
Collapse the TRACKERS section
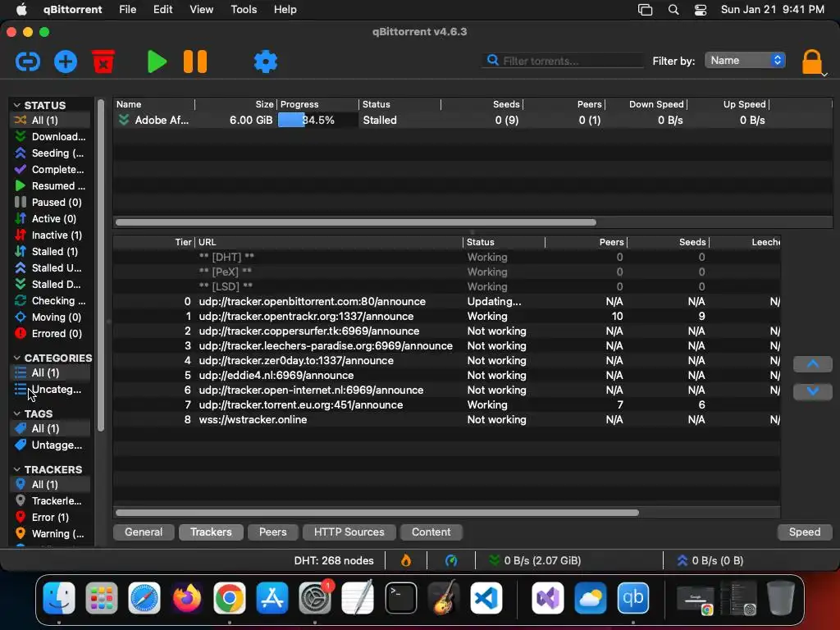click(x=16, y=469)
